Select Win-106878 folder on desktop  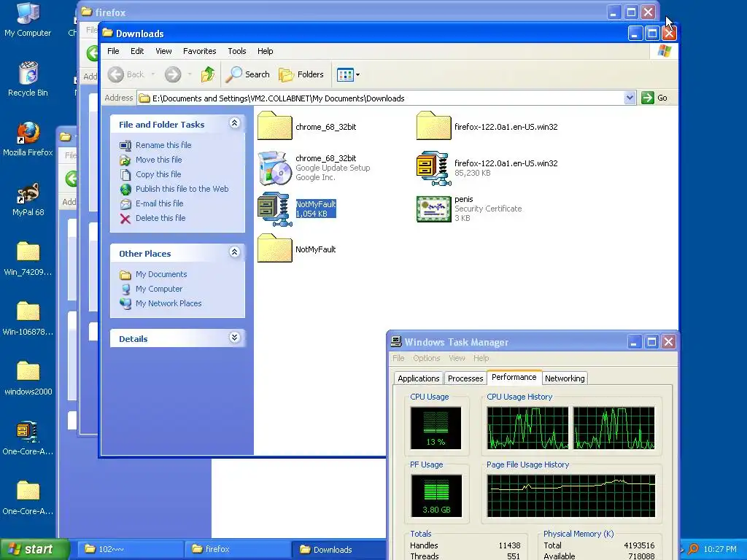click(28, 319)
